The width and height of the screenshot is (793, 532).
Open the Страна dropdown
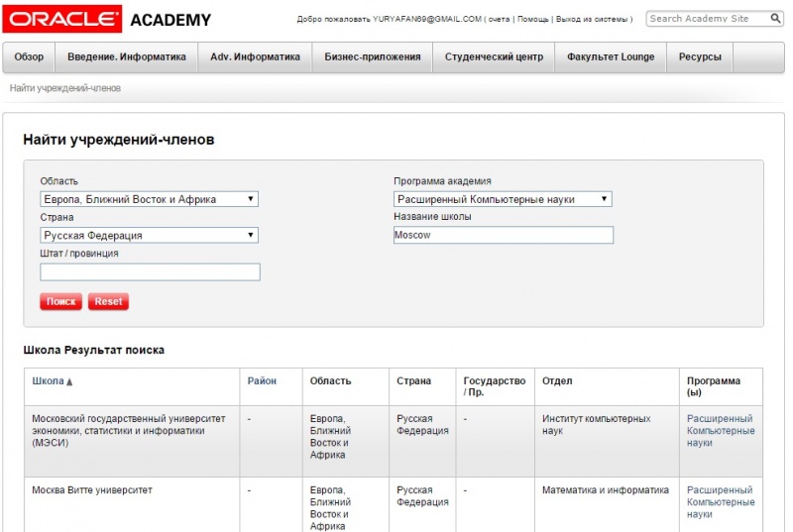(150, 235)
